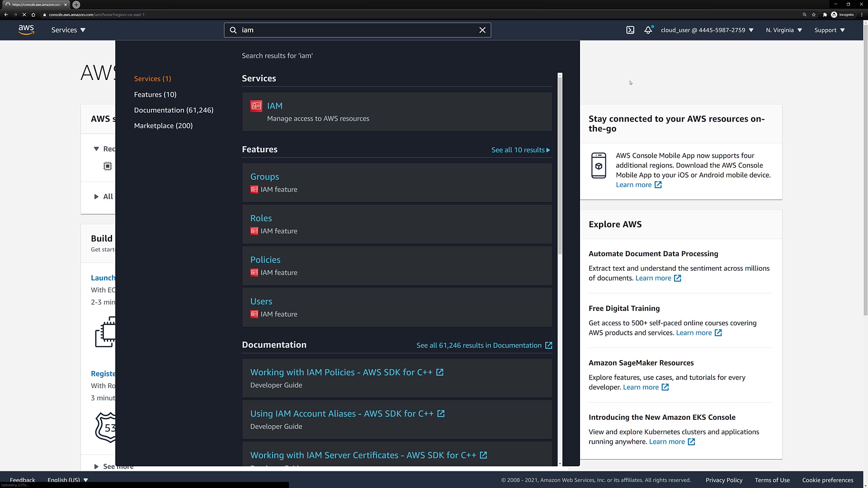Open the notifications bell icon

[x=648, y=30]
